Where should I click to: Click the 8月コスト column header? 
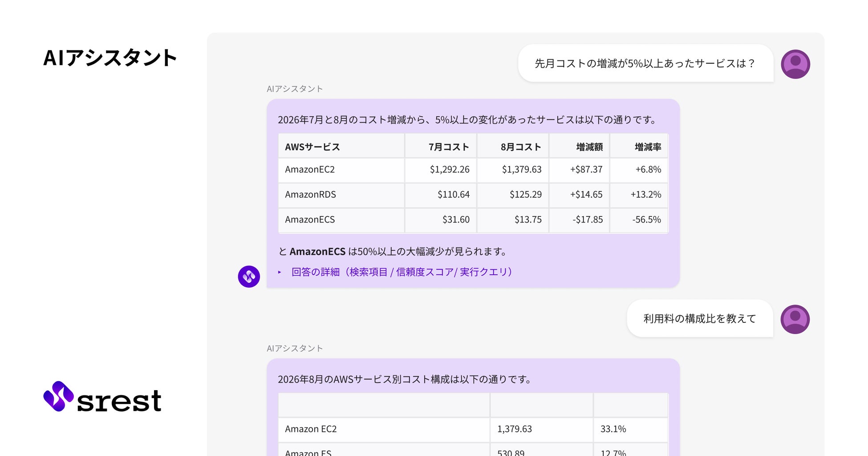tap(513, 147)
